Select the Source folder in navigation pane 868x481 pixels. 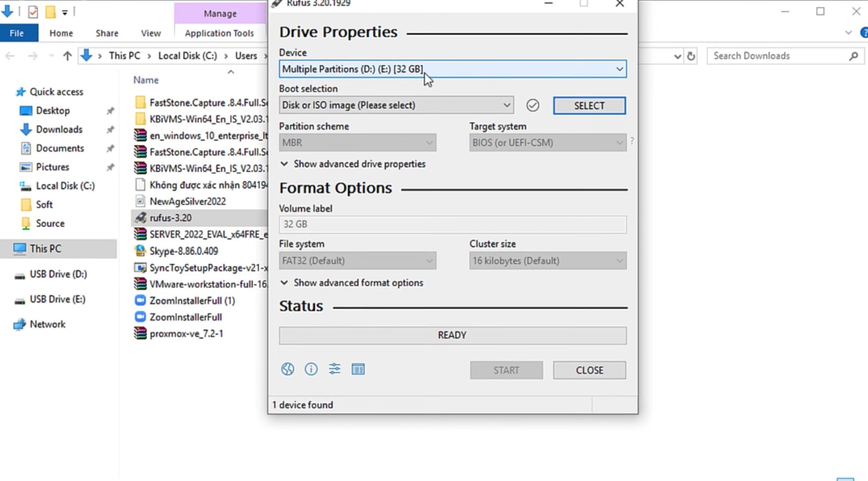point(50,224)
